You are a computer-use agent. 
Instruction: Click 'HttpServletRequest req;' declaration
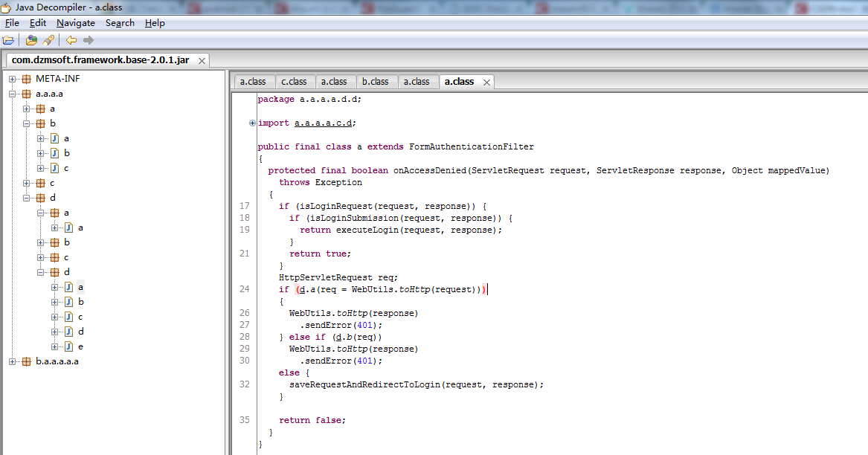[338, 278]
